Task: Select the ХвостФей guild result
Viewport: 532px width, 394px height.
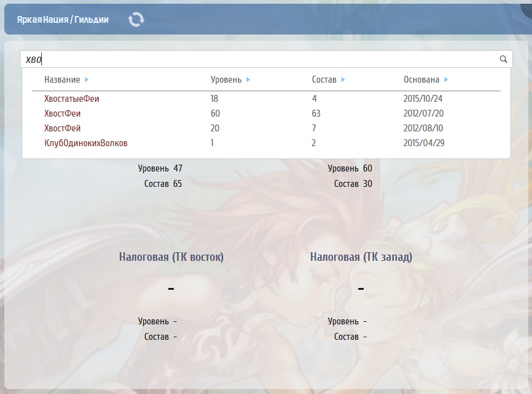Action: click(62, 128)
